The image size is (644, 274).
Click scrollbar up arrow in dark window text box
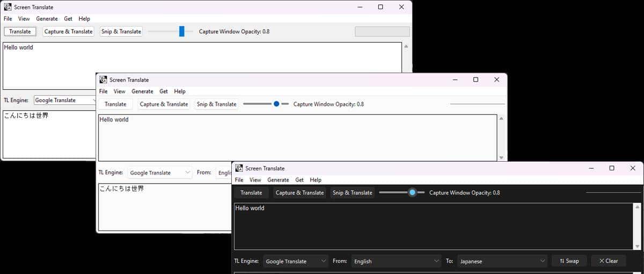point(638,207)
